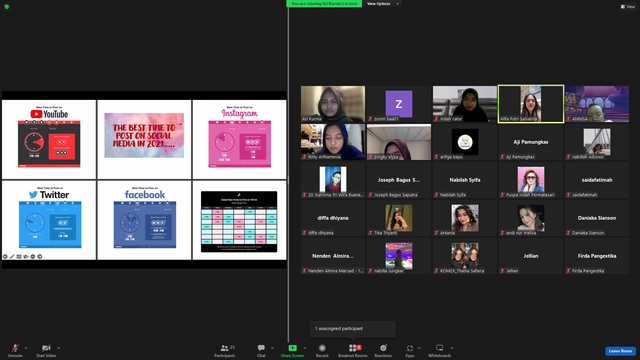Image resolution: width=640 pixels, height=360 pixels.
Task: Select arifga bayu's participant tile
Action: pos(465,142)
